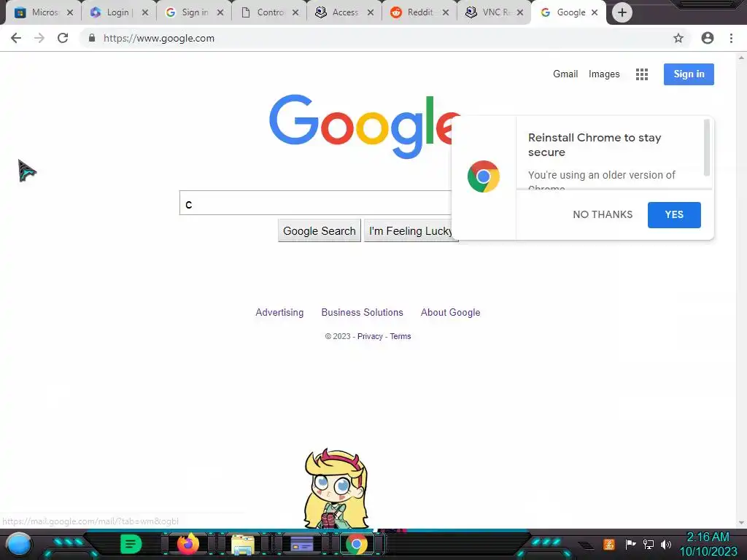Open the About Google link
Viewport: 747px width, 560px height.
coord(450,312)
